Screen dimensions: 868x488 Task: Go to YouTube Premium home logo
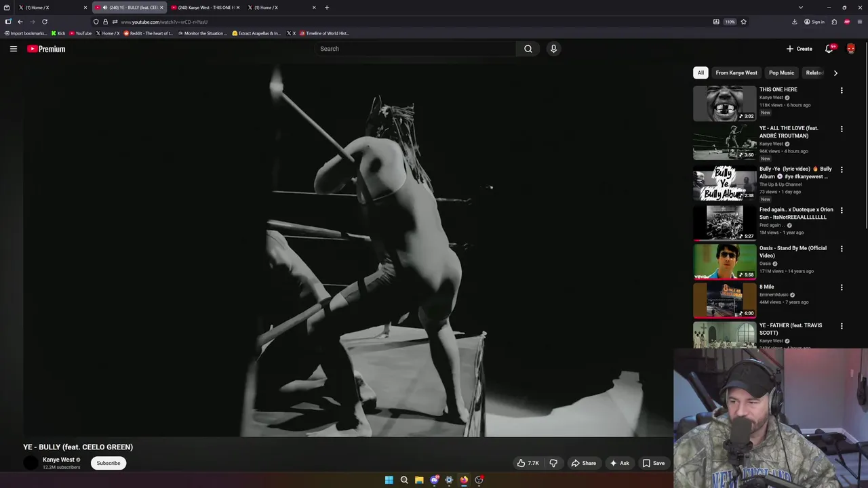pyautogui.click(x=46, y=49)
